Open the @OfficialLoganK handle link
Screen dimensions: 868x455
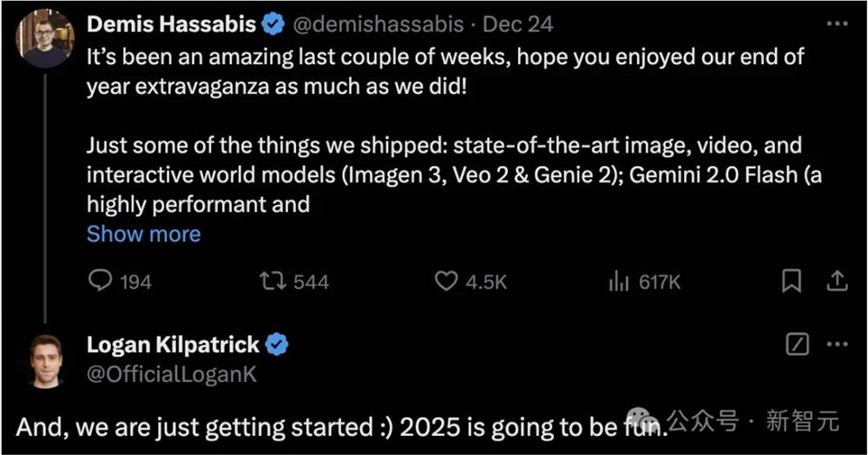(x=172, y=374)
